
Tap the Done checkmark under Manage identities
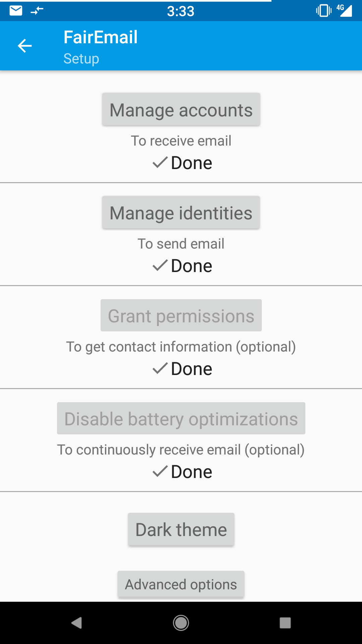click(160, 266)
